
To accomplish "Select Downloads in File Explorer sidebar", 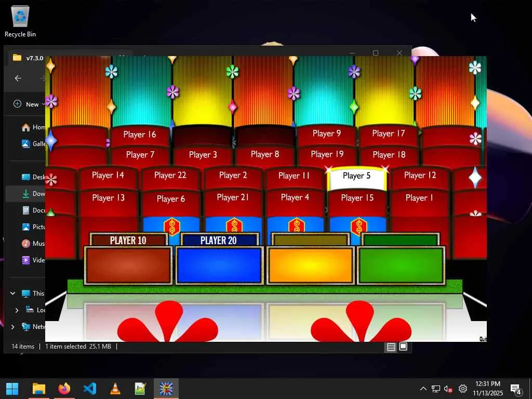I will click(33, 194).
